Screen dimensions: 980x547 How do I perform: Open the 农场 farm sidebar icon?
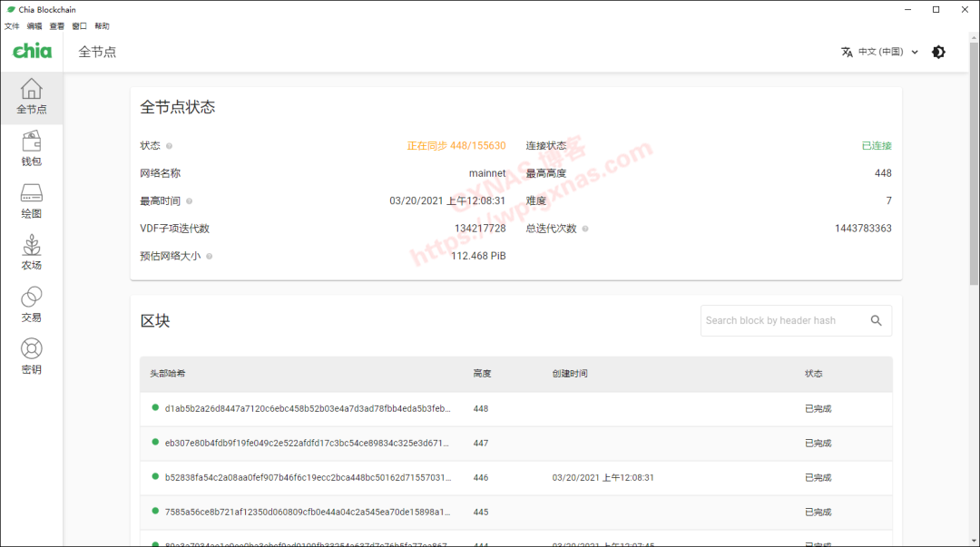pos(32,253)
